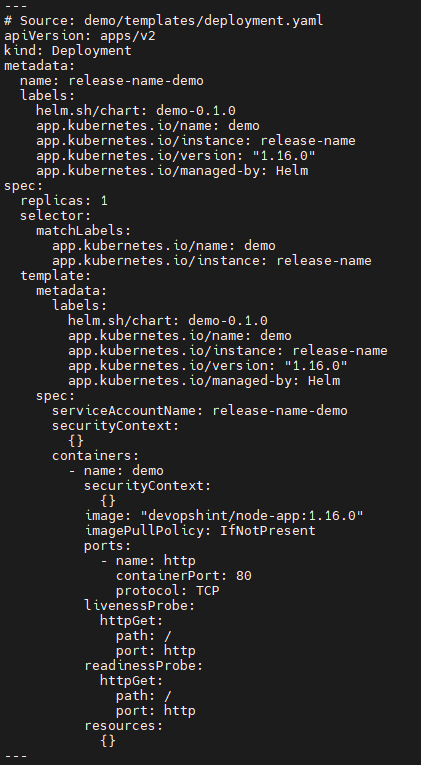Click the resources: key
Image resolution: width=421 pixels, height=765 pixels.
click(124, 726)
